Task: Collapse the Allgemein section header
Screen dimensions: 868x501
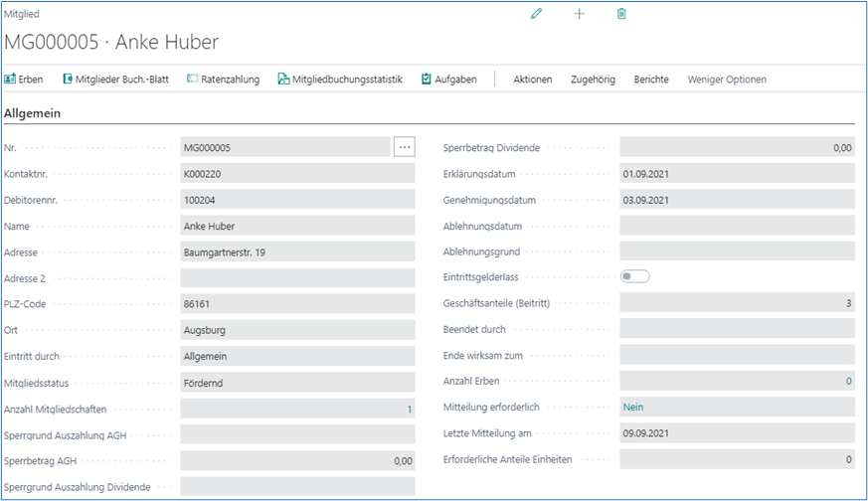Action: pos(33,113)
